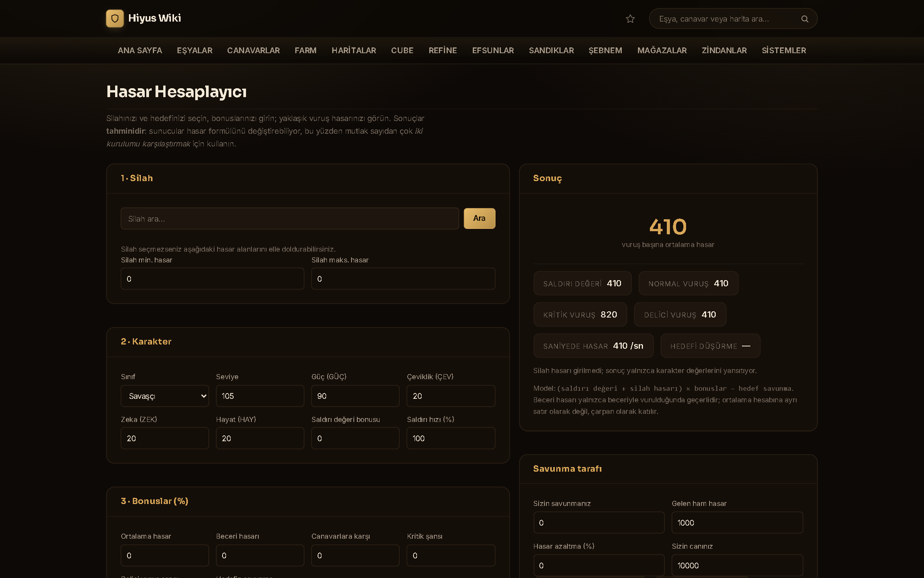The width and height of the screenshot is (924, 578).
Task: Click the Saldırı hızı (%) field
Action: [451, 438]
